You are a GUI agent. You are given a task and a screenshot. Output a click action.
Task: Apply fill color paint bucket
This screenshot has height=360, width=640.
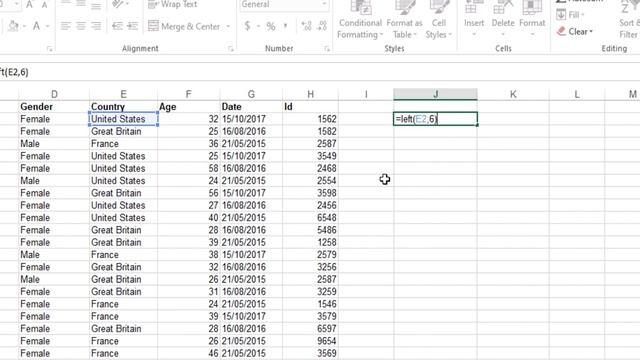coord(13,26)
